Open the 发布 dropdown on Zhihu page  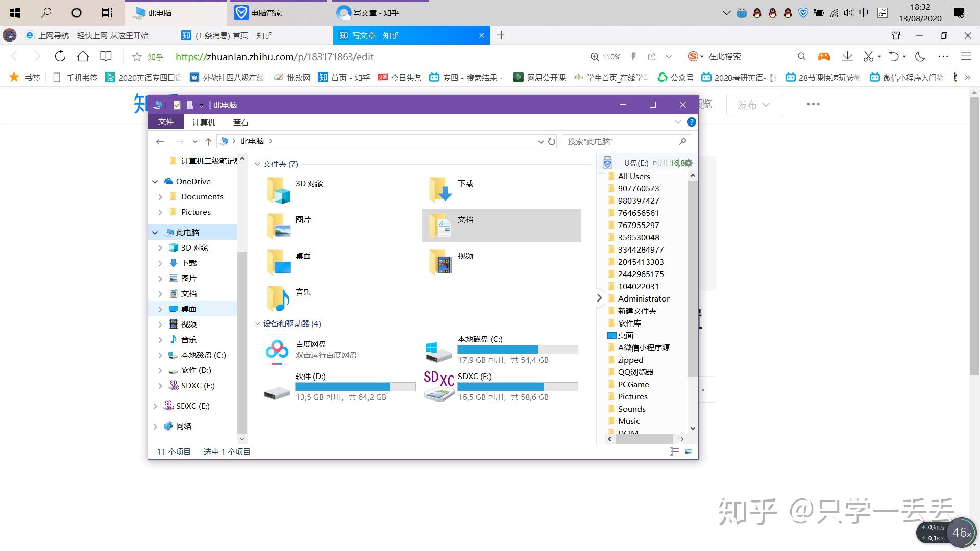(754, 105)
